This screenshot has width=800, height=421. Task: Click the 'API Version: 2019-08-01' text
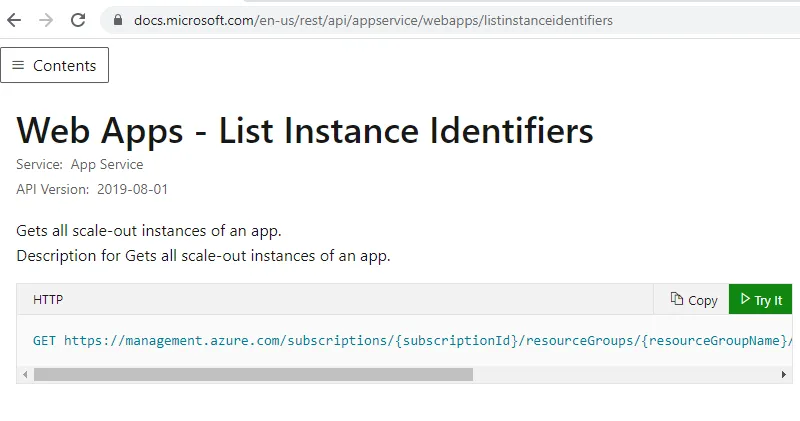click(92, 189)
